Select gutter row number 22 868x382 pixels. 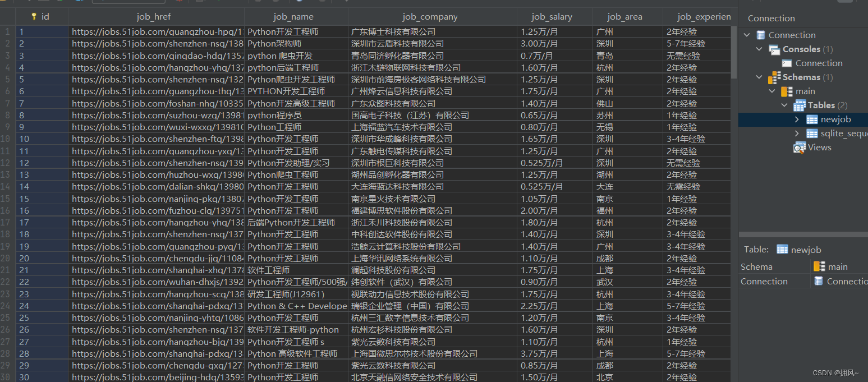click(x=7, y=282)
